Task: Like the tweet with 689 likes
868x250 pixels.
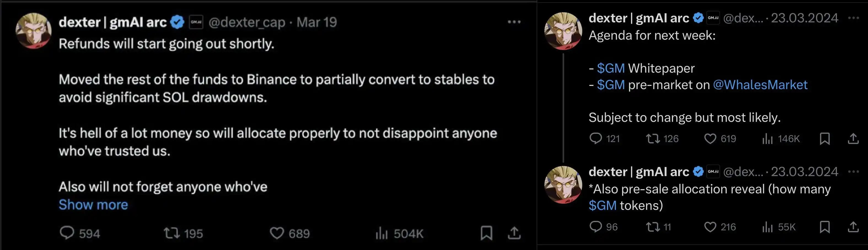Action: (x=277, y=233)
